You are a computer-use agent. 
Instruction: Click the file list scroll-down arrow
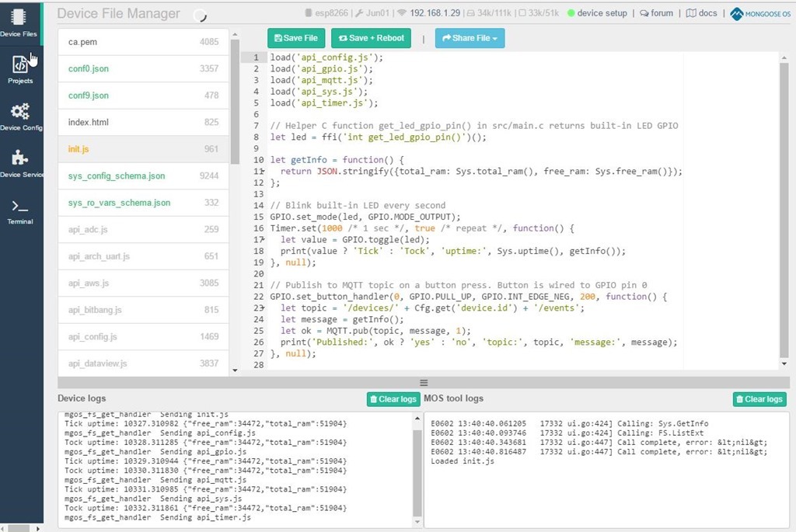[x=236, y=370]
